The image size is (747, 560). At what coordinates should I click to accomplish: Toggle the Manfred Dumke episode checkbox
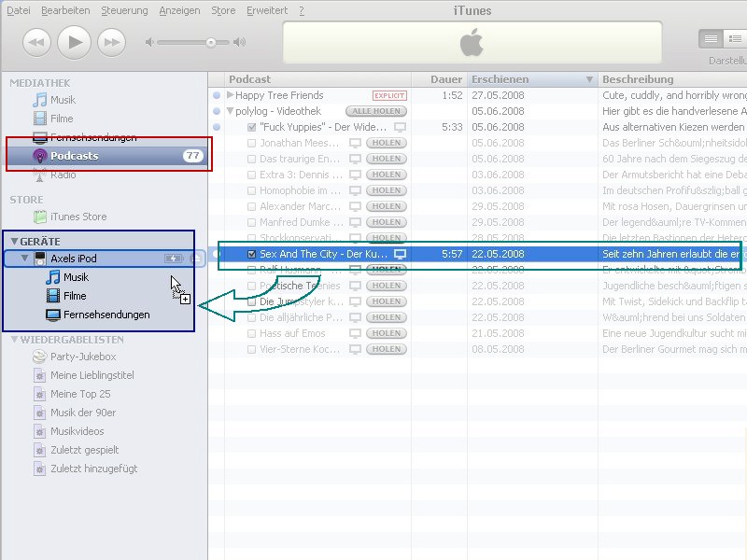(x=251, y=222)
